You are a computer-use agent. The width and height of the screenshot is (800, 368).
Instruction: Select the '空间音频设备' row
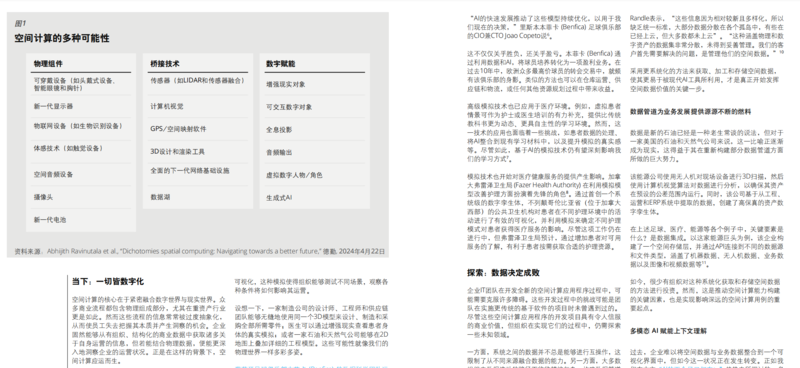[82, 174]
